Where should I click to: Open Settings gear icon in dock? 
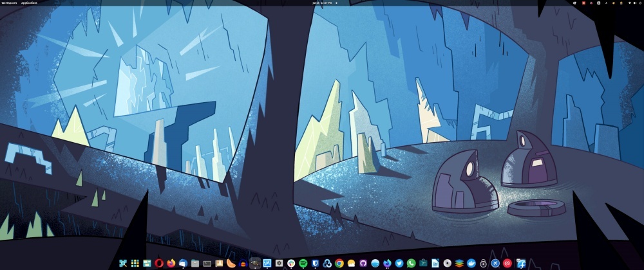click(279, 263)
